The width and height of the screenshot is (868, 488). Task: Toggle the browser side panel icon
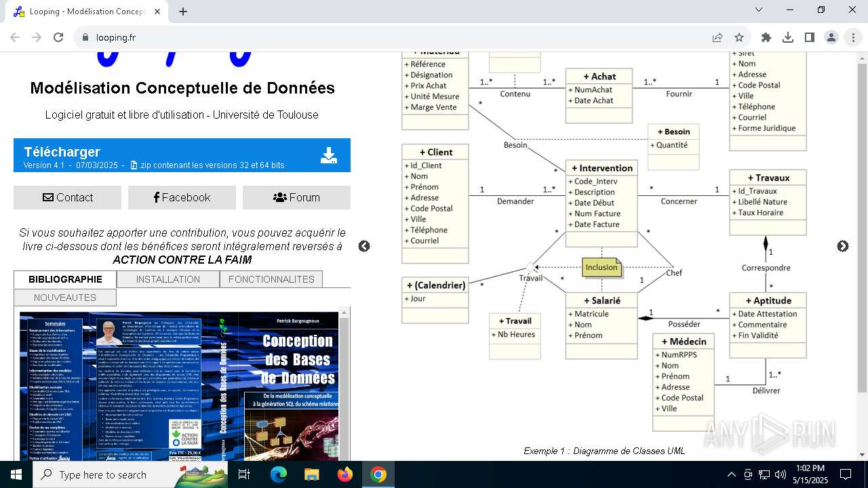point(810,37)
